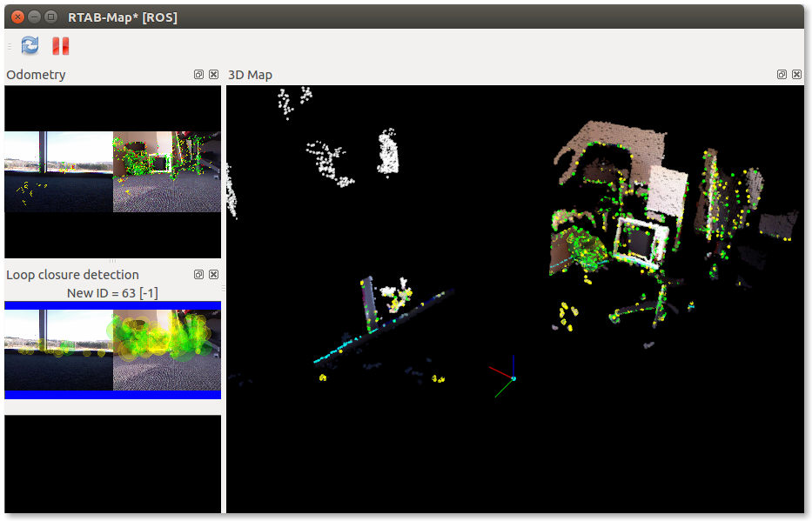Viewport: 812px width, 521px height.
Task: Float the Loop closure detection panel
Action: 199,275
